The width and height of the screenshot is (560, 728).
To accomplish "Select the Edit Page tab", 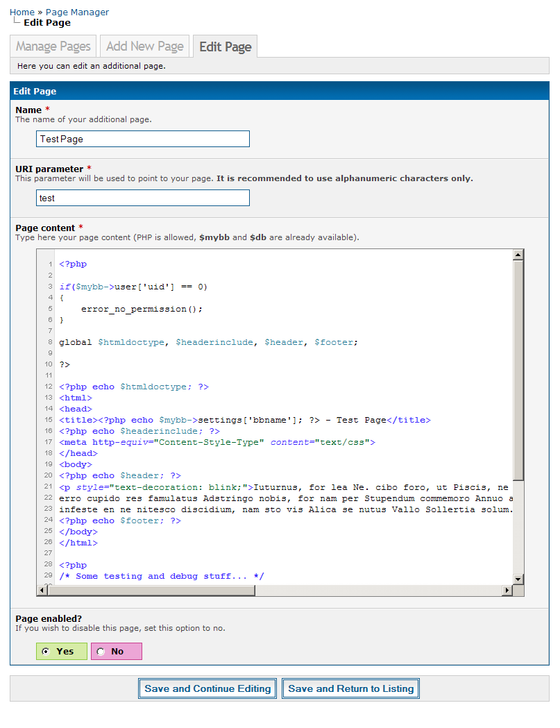I will 225,47.
